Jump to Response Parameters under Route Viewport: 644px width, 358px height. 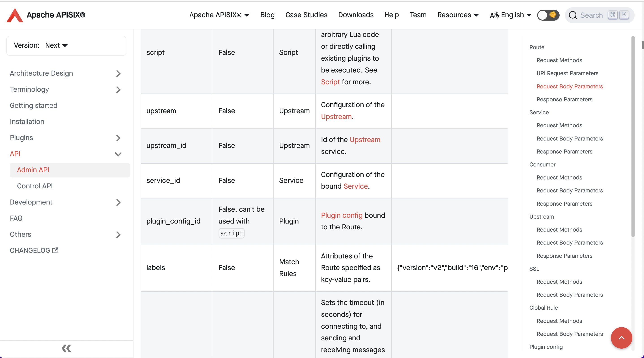coord(564,99)
